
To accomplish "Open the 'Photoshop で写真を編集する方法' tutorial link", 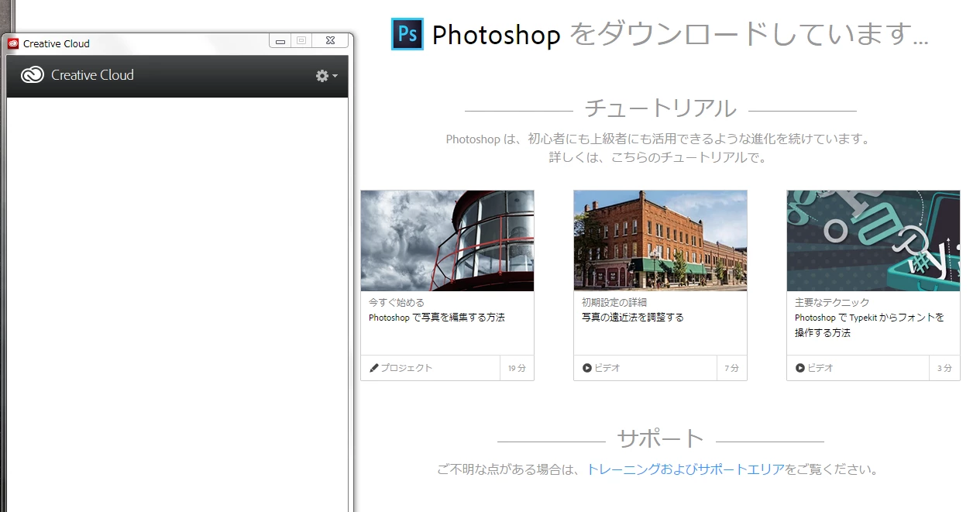I will (x=437, y=318).
